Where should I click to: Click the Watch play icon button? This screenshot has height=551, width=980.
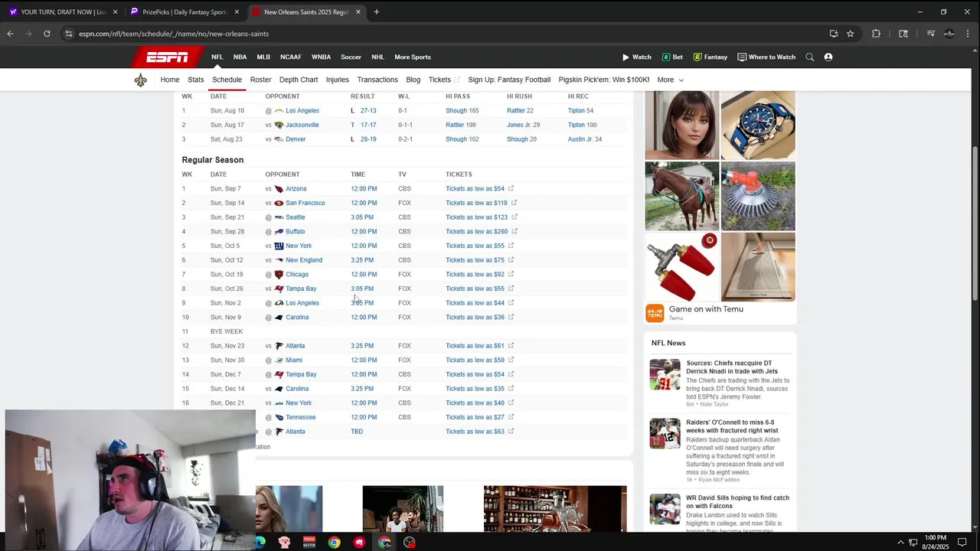point(636,57)
